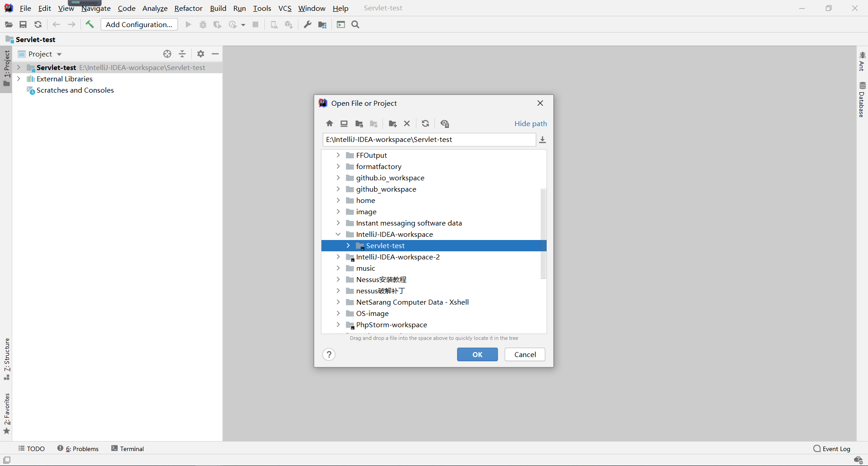The height and width of the screenshot is (466, 868).
Task: Click the Hide path link
Action: tap(531, 123)
